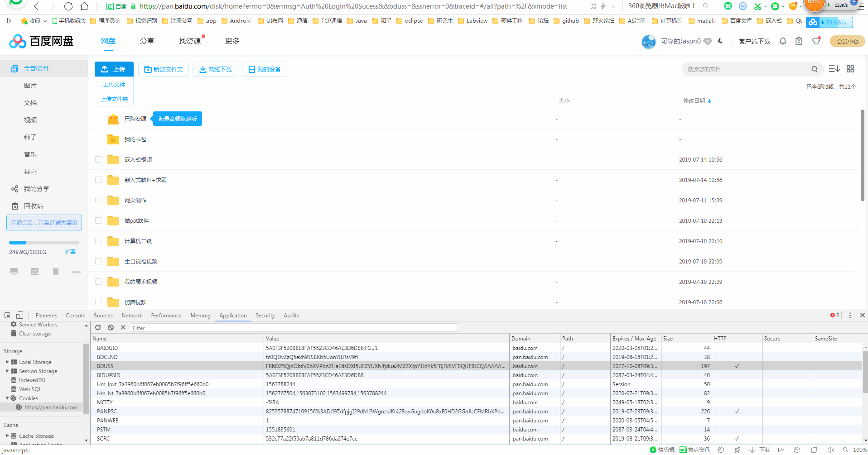Open 回收站 in the sidebar
Image resolution: width=868 pixels, height=455 pixels.
click(34, 206)
